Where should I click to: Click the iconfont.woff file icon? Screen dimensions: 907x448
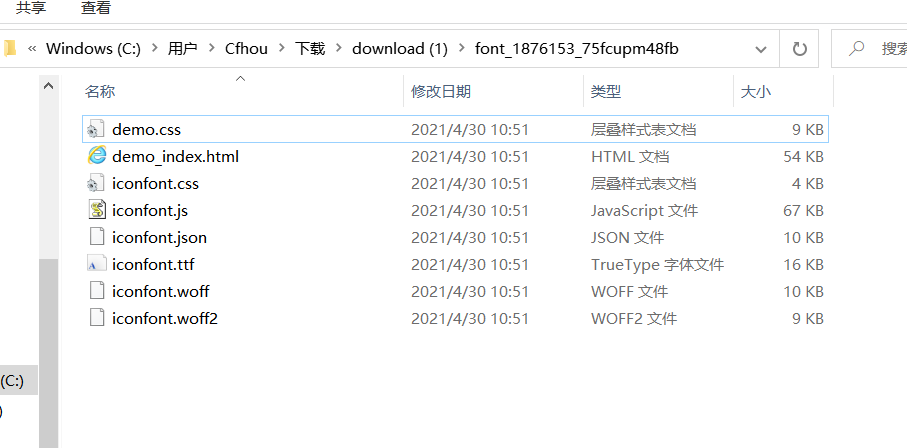[x=97, y=291]
